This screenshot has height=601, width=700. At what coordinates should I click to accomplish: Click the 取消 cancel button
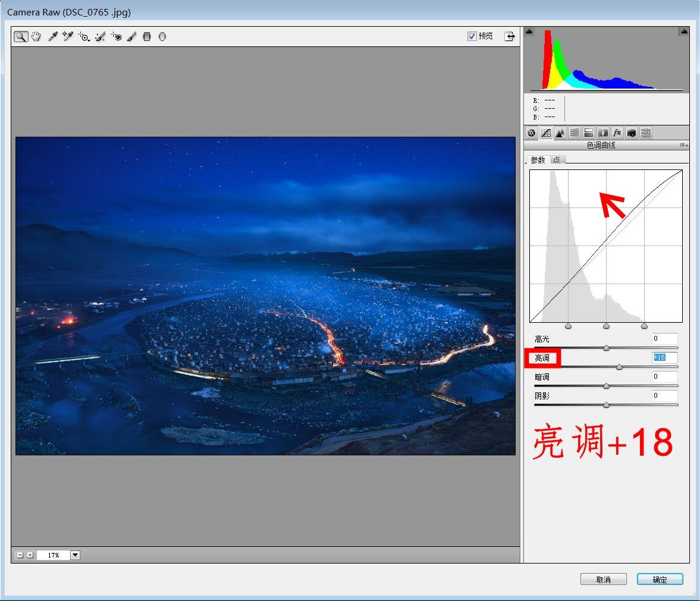tap(603, 579)
